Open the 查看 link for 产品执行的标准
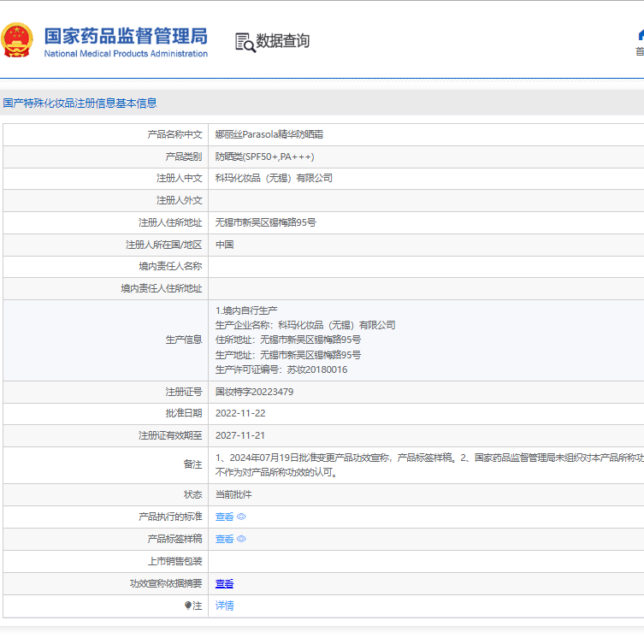This screenshot has height=644, width=644. tap(224, 517)
